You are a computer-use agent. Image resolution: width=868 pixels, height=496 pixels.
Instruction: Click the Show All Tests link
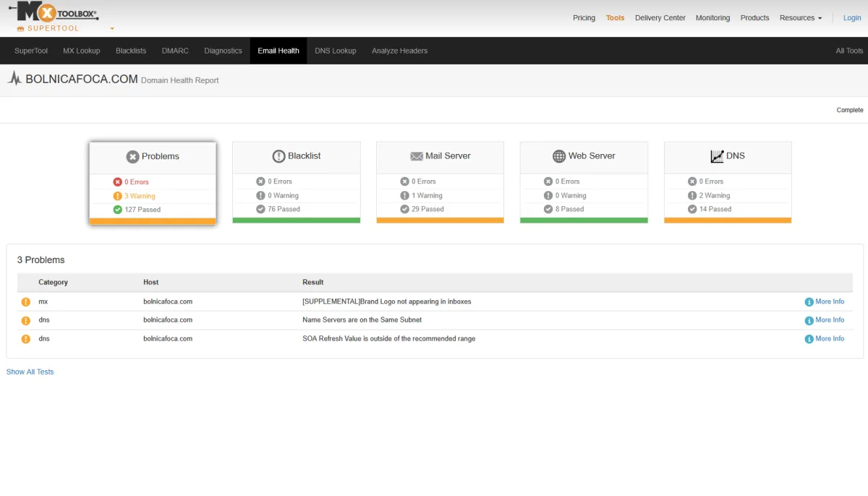pyautogui.click(x=30, y=372)
